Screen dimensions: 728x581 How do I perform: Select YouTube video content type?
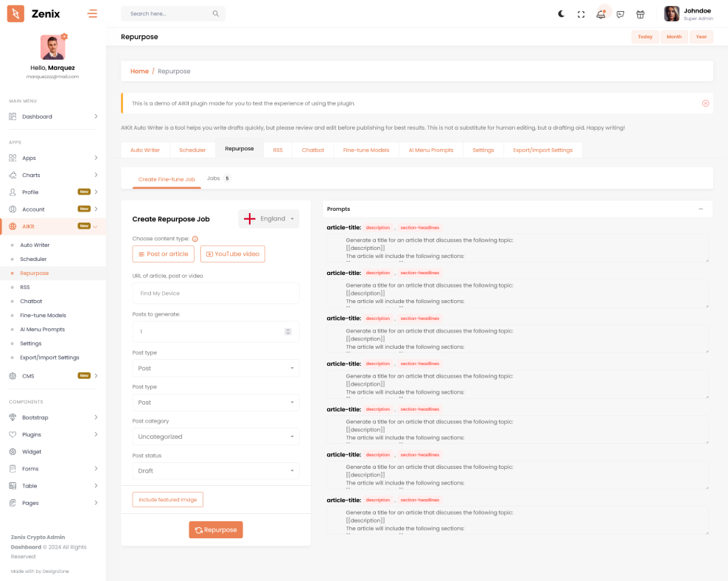click(232, 254)
